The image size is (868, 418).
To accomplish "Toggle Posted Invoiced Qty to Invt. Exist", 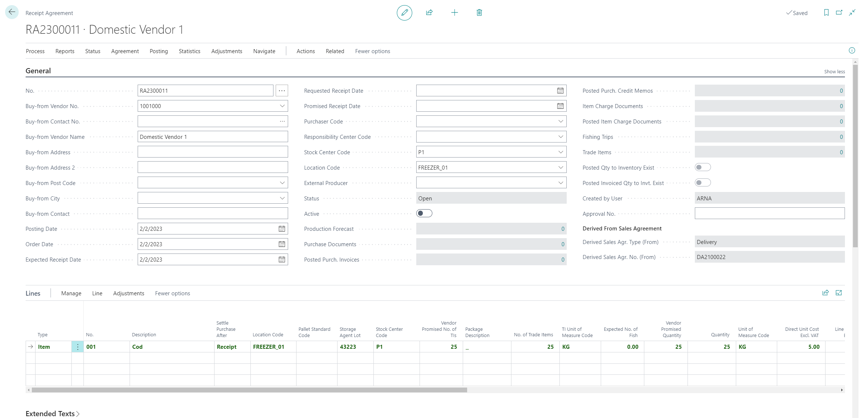I will point(703,183).
